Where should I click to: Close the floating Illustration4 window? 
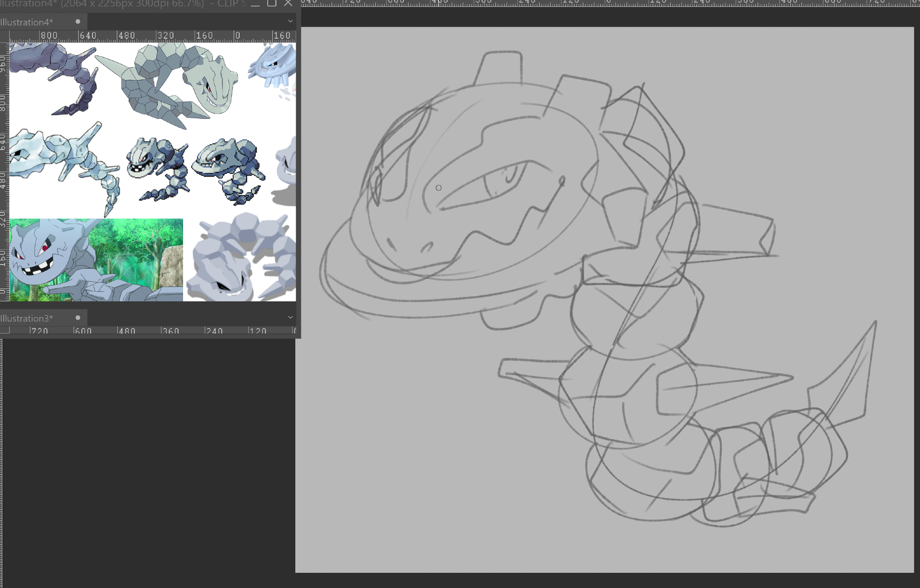click(288, 4)
